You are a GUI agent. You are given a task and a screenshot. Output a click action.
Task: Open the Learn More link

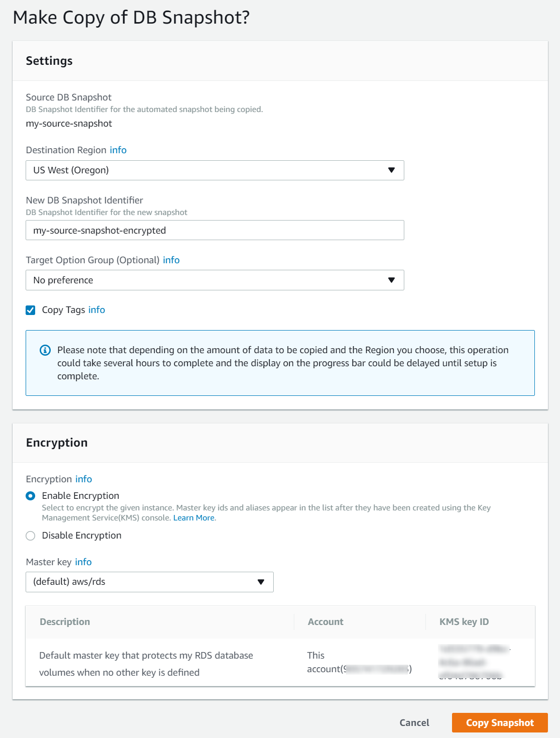(x=193, y=517)
